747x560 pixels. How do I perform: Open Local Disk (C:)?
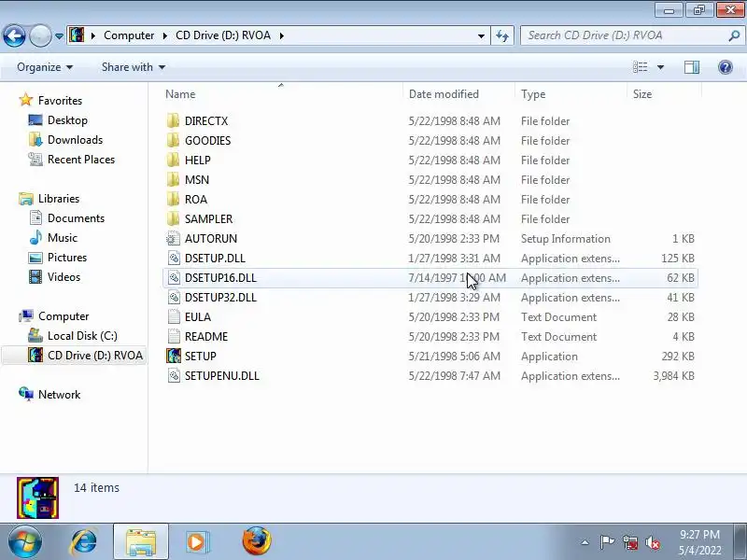point(82,335)
